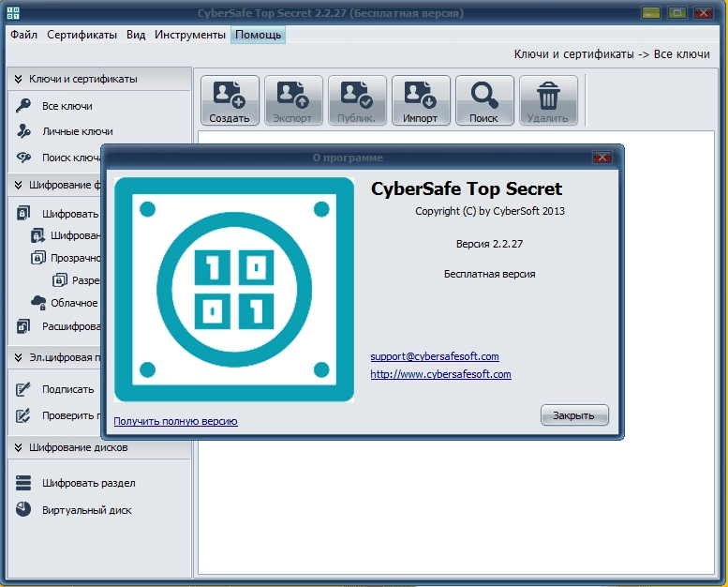Image resolution: width=728 pixels, height=587 pixels.
Task: Click the Удалить trash button
Action: coord(548,100)
